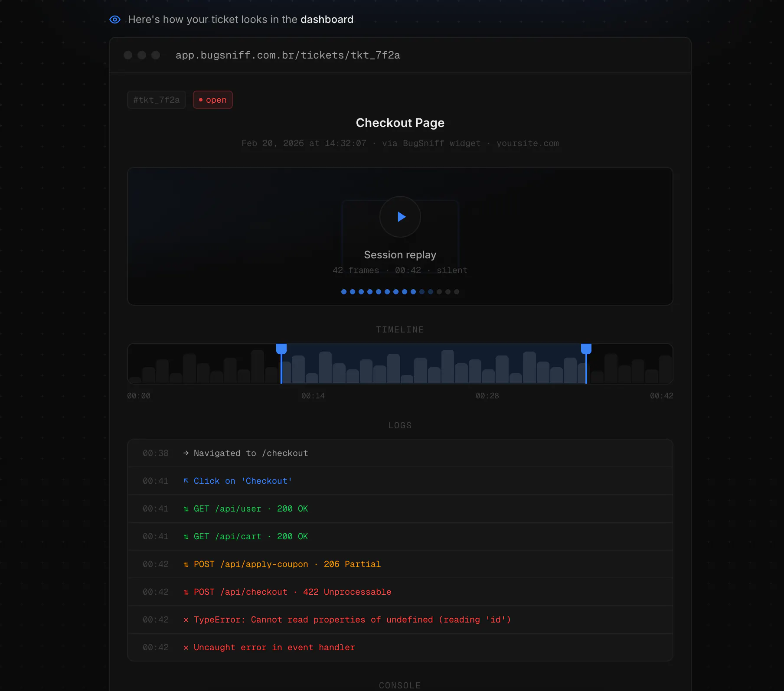Click the red open status badge
784x691 pixels.
tap(213, 100)
